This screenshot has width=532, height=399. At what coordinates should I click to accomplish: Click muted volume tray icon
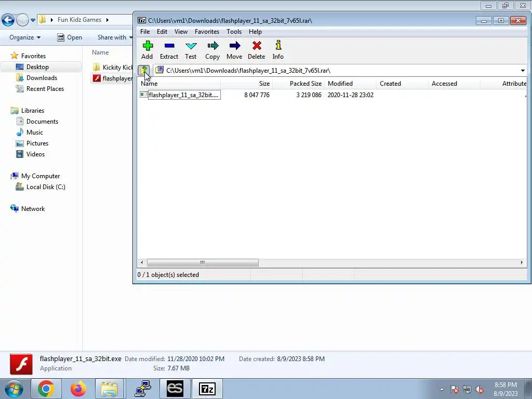[x=480, y=390]
